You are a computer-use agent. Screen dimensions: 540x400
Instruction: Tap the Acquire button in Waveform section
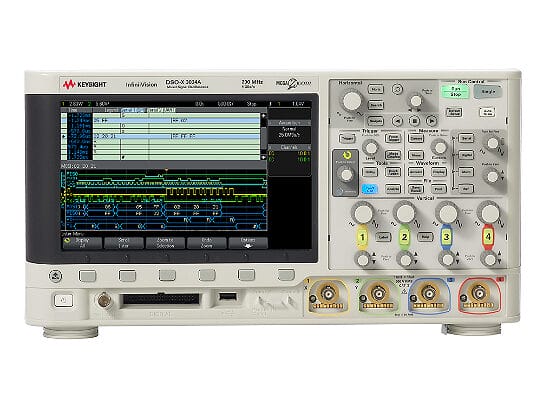click(x=416, y=172)
